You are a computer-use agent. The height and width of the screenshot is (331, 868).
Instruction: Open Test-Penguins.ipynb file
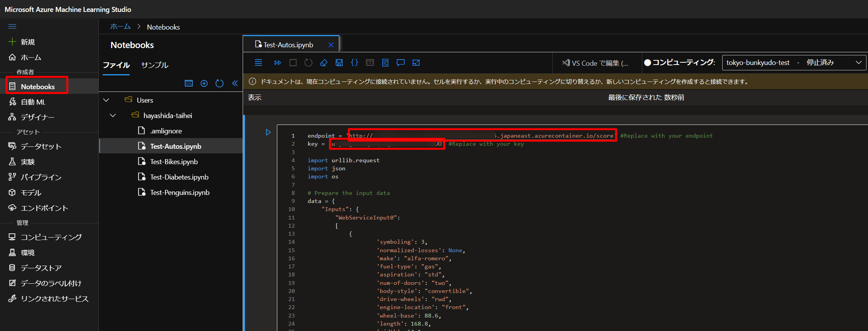[180, 193]
